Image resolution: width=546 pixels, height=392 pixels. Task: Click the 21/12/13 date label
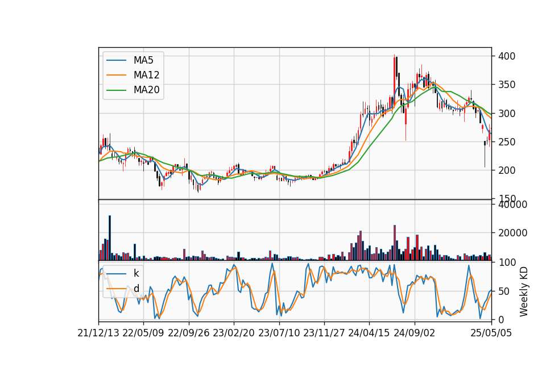pyautogui.click(x=98, y=333)
